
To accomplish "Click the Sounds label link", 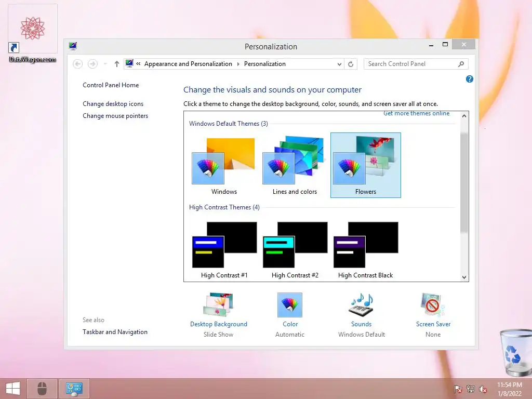I will (362, 324).
